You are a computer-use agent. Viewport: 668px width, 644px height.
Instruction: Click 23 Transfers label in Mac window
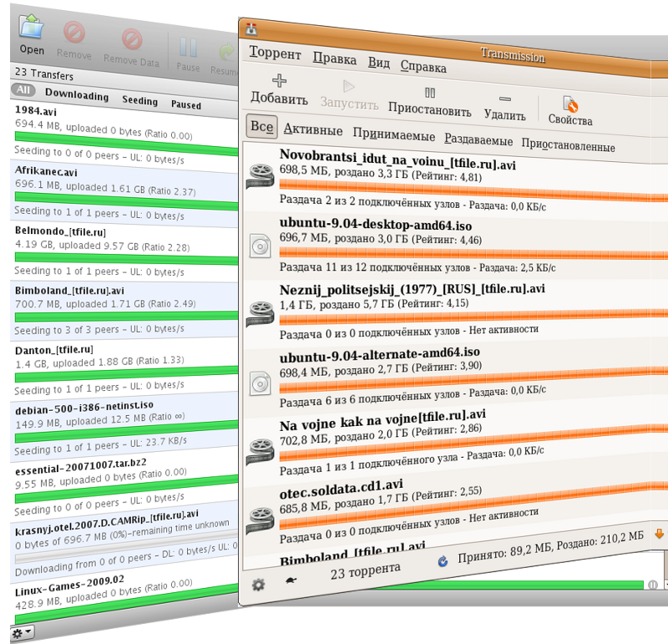[44, 74]
